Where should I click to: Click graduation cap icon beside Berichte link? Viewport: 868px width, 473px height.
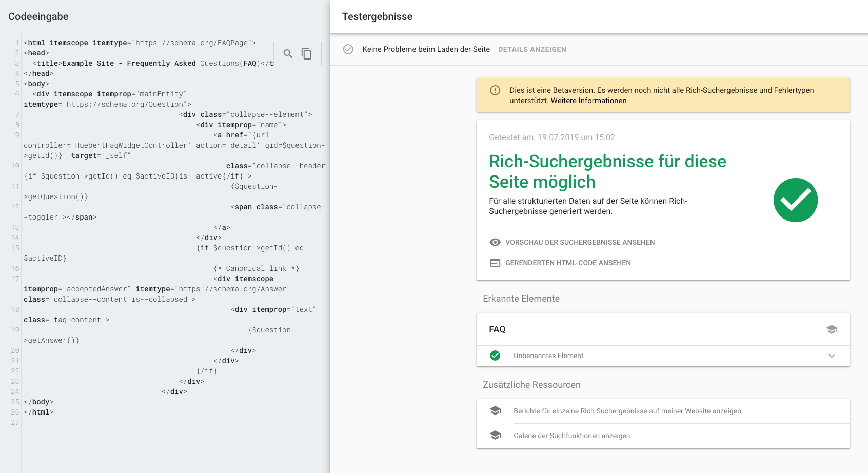coord(495,410)
